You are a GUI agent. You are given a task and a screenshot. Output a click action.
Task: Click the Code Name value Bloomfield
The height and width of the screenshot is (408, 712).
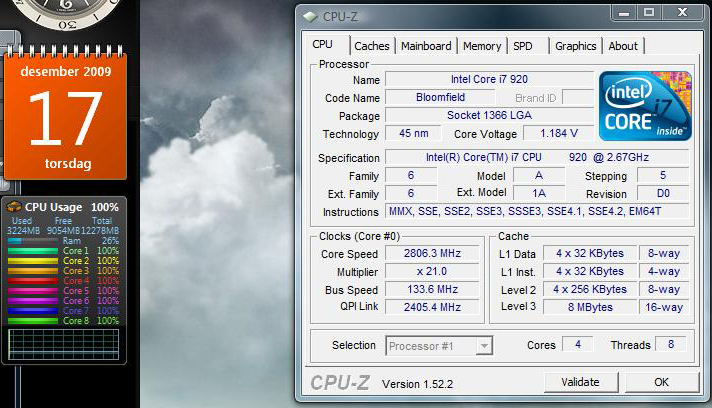[440, 97]
